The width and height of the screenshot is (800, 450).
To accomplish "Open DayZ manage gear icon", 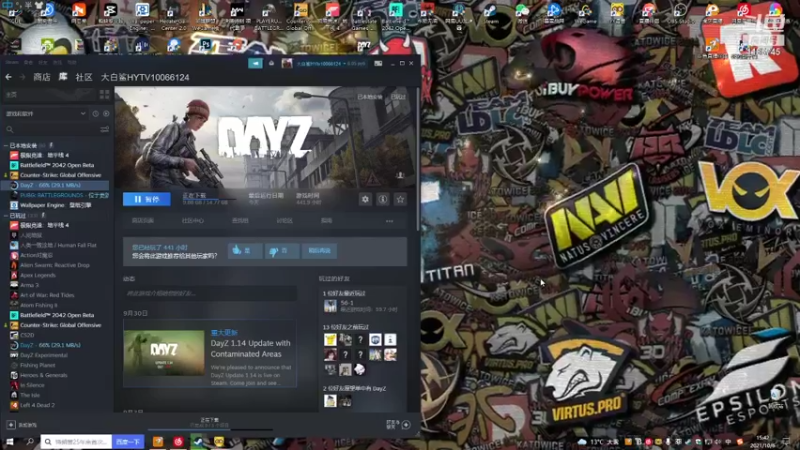I will point(365,199).
